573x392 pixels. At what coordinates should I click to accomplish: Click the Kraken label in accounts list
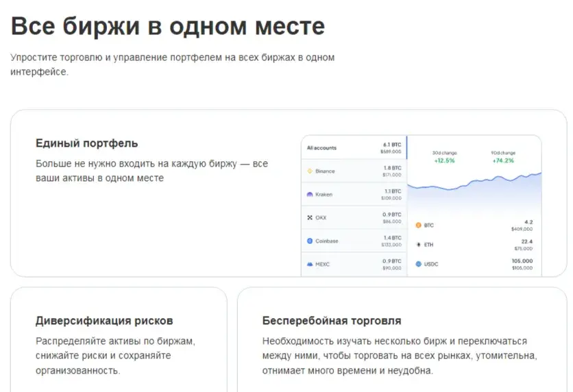pos(324,195)
